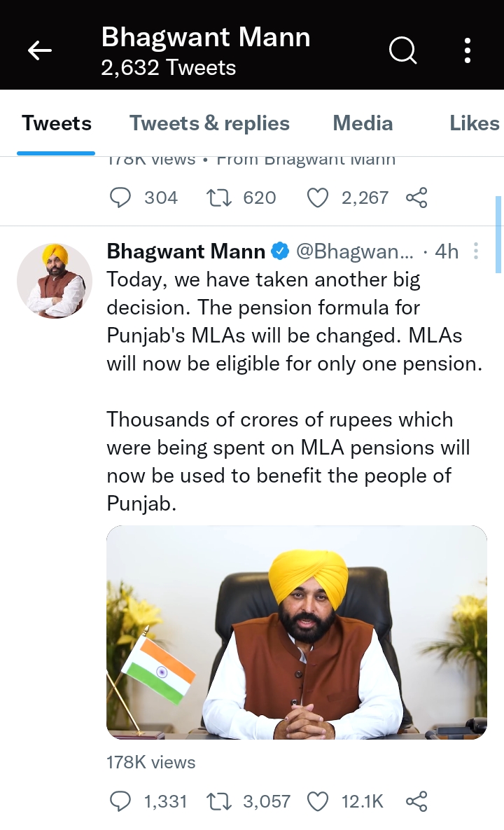This screenshot has height=830, width=504.
Task: Open profile header three-dot menu
Action: (467, 50)
